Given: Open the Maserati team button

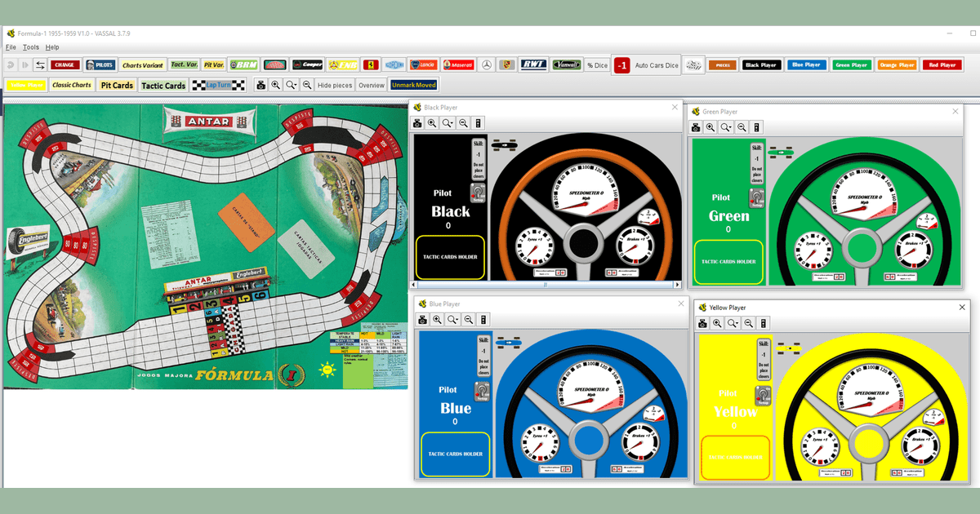Looking at the screenshot, I should pos(457,64).
